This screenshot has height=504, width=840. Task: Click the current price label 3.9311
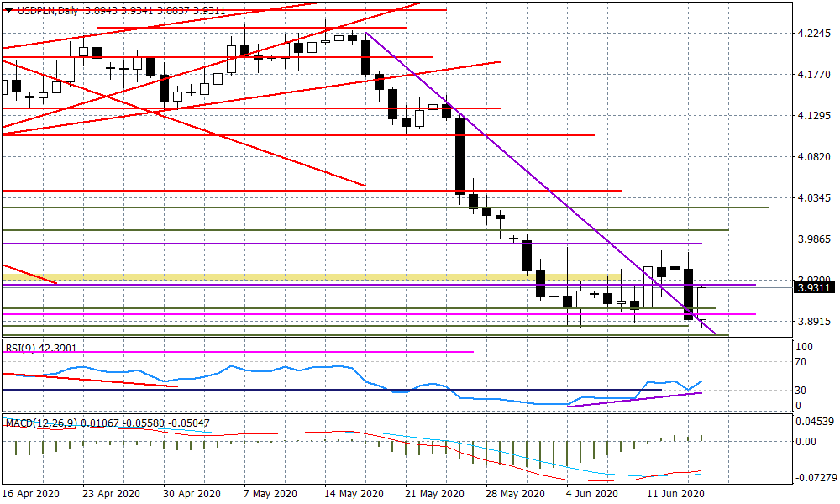(x=814, y=288)
